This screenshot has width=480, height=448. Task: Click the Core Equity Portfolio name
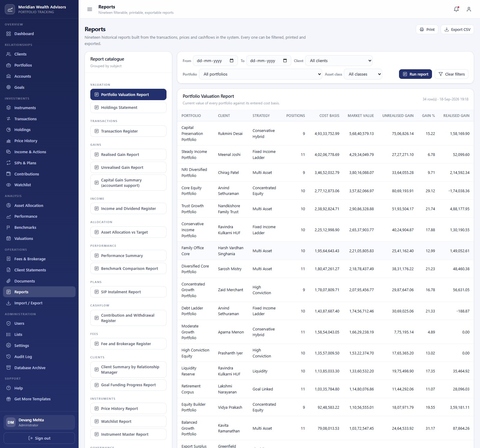191,191
